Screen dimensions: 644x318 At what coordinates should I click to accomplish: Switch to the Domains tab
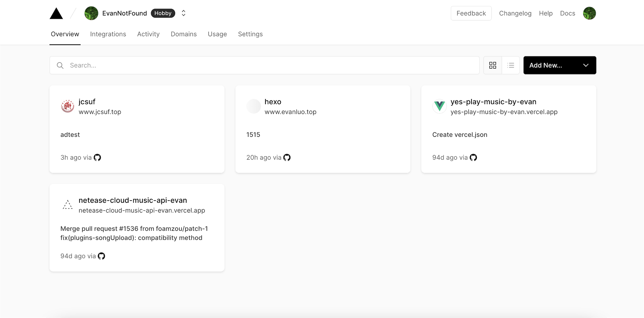(x=184, y=34)
